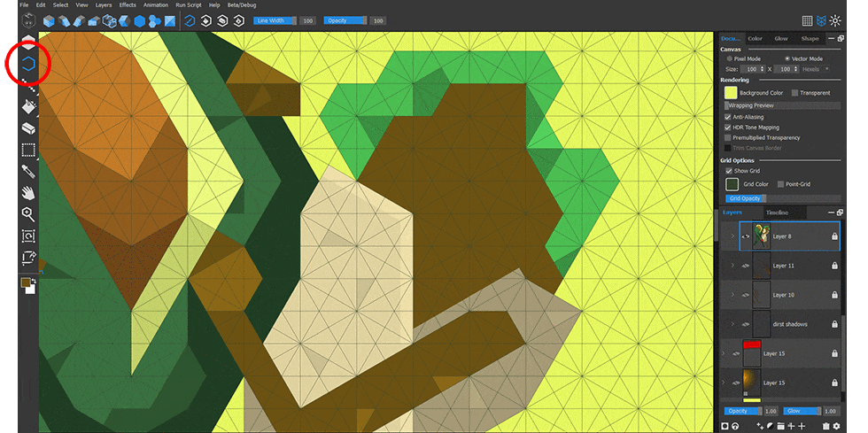Hide Layer 11 using its eye icon
The height and width of the screenshot is (433, 868).
click(x=745, y=266)
